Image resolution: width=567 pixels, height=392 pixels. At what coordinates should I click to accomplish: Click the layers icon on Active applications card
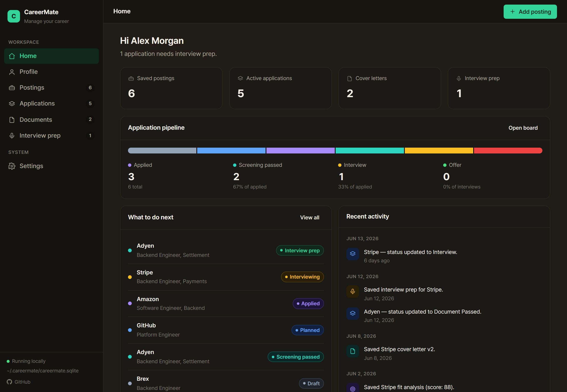click(240, 78)
